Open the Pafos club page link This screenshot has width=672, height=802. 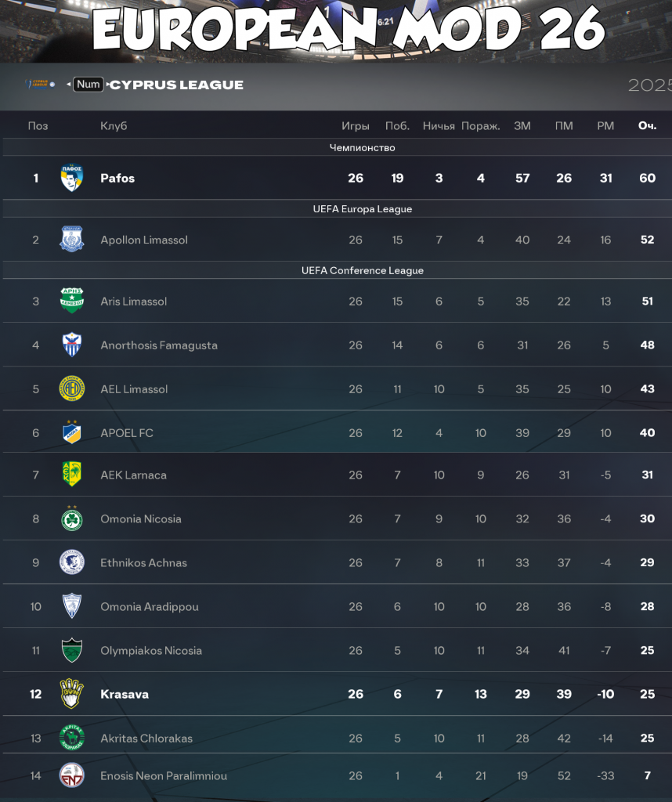119,178
